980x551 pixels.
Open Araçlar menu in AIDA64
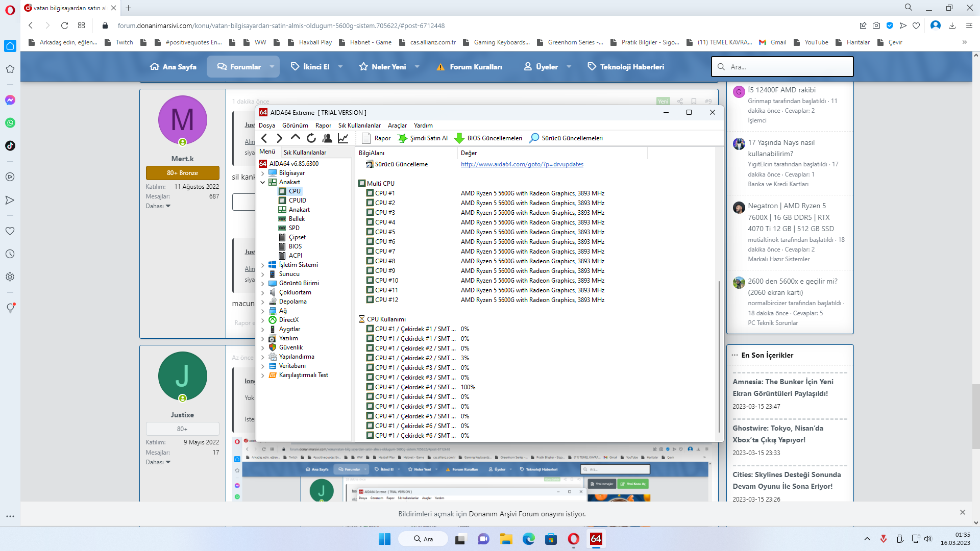pyautogui.click(x=397, y=125)
